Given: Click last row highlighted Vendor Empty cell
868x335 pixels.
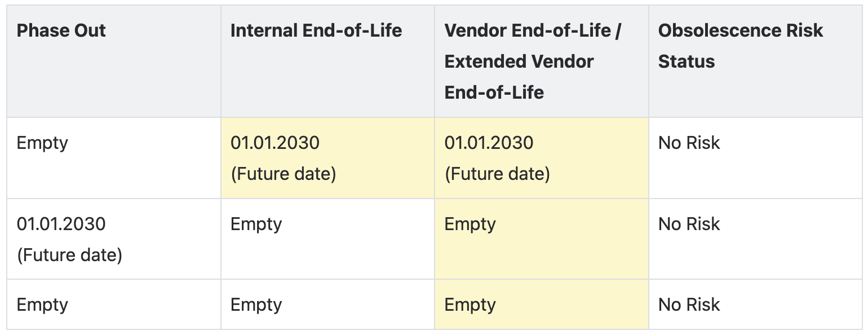Looking at the screenshot, I should click(541, 305).
